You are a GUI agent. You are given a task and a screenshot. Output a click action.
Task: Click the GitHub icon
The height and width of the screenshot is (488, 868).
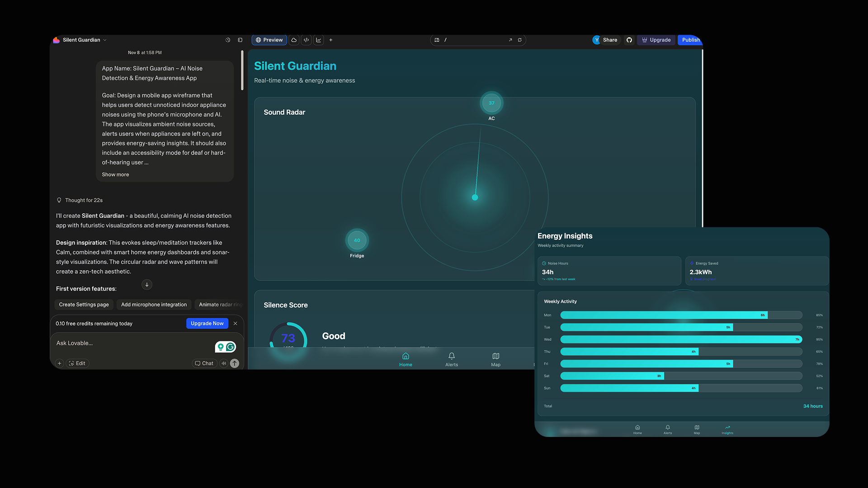coord(629,40)
